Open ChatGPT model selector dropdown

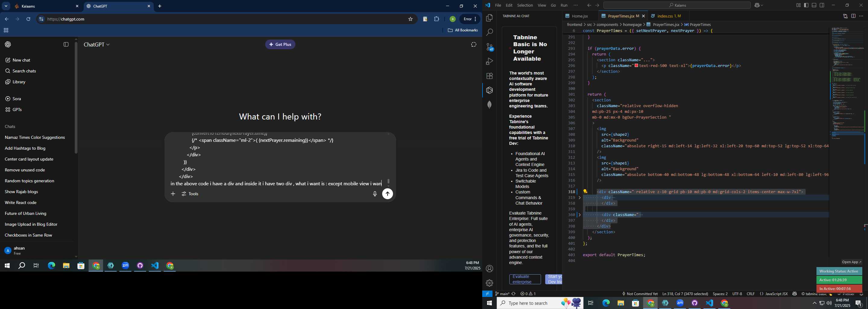coord(97,45)
